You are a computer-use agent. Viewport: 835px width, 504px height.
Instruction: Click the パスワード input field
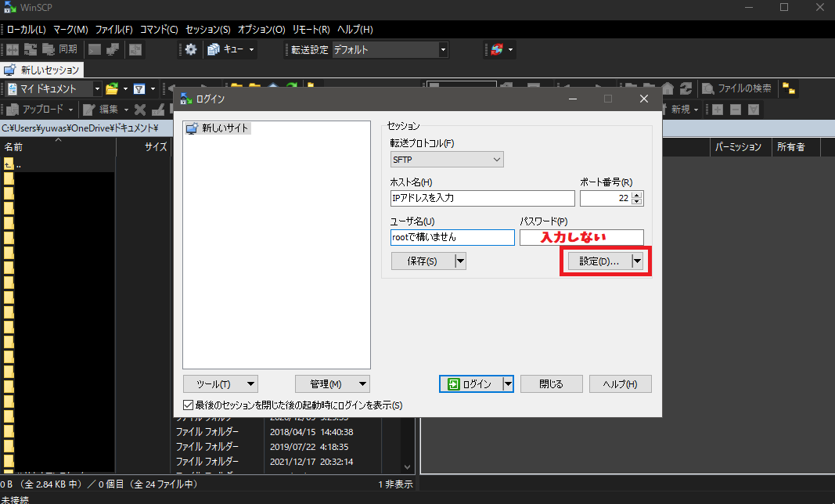581,237
